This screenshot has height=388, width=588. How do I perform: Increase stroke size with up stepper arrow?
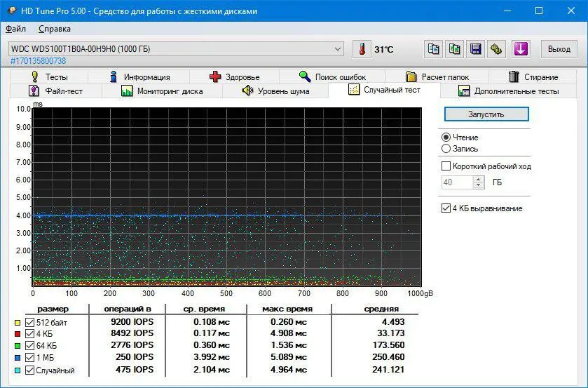479,179
